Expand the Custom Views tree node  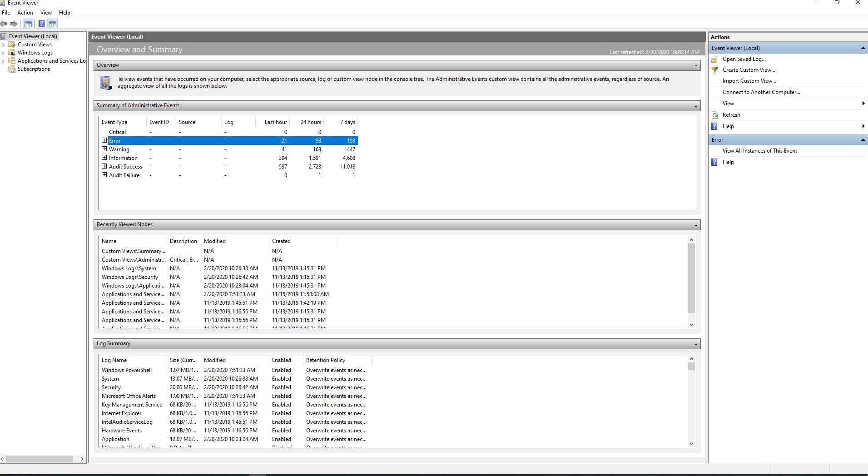click(x=3, y=45)
